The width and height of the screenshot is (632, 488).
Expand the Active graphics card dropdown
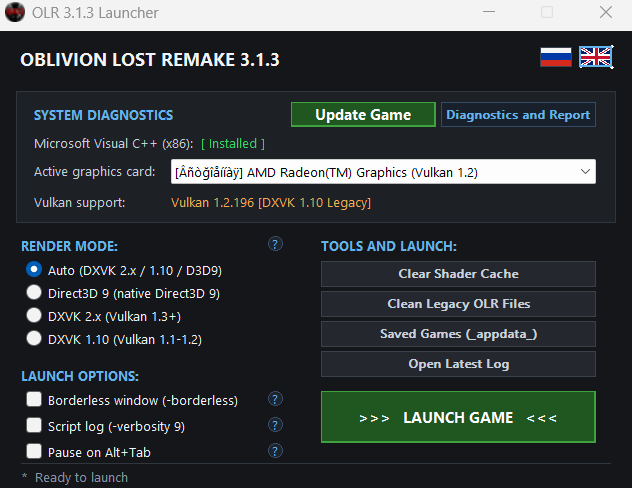coord(383,172)
